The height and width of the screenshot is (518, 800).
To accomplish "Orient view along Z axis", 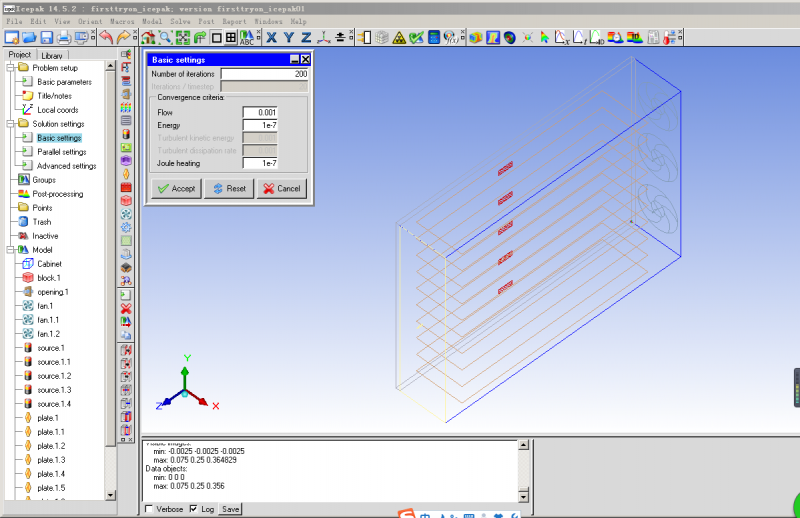I will pyautogui.click(x=306, y=37).
